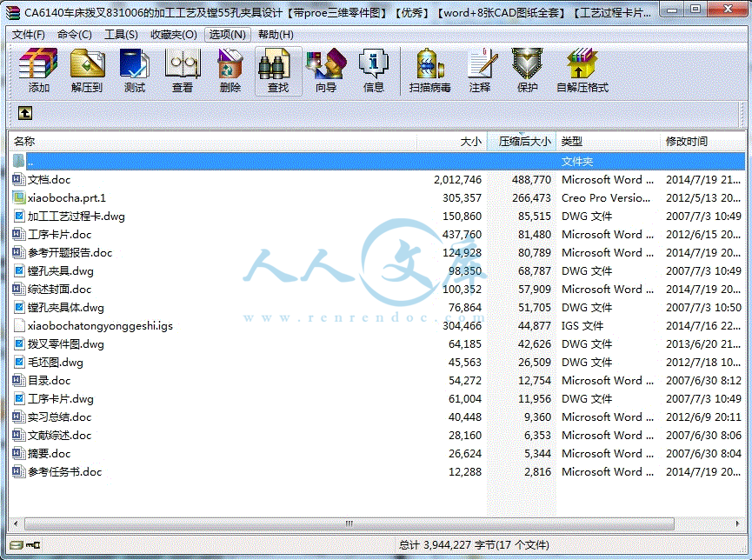Screen dimensions: 752x560
Task: Click the Word icon of 文档.doc
Action: [19, 179]
